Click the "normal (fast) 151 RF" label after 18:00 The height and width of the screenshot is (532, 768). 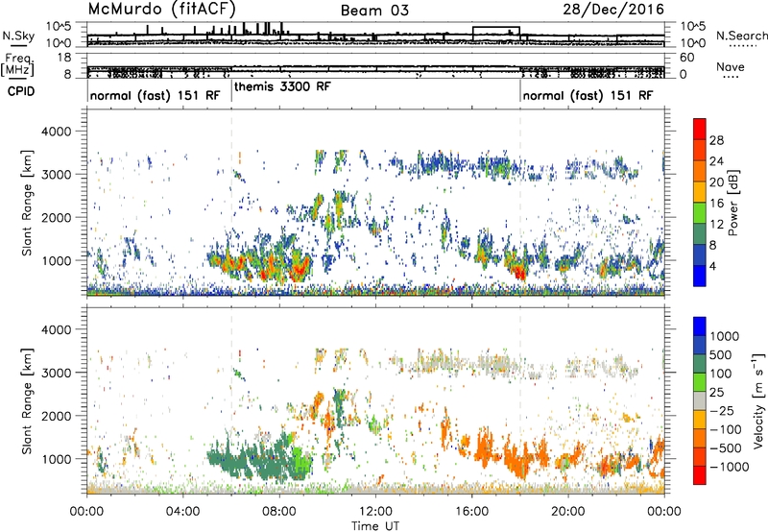[588, 95]
